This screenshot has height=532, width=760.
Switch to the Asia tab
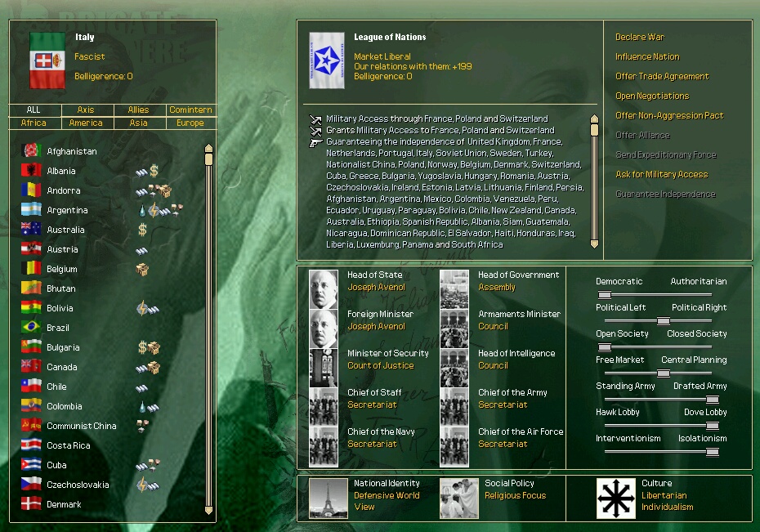point(139,123)
